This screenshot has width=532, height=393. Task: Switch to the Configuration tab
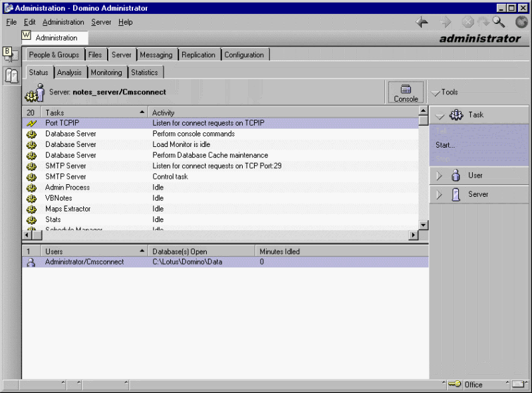point(244,55)
